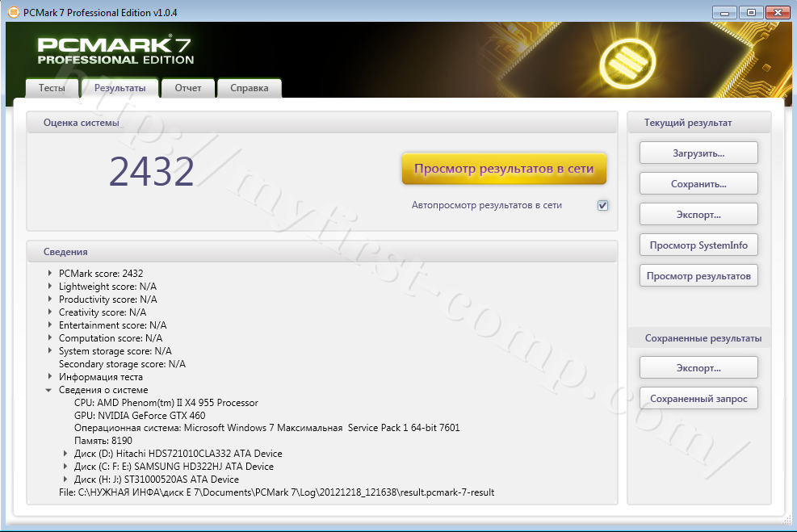Click the Текущий результат header
797x532 pixels.
(x=688, y=123)
